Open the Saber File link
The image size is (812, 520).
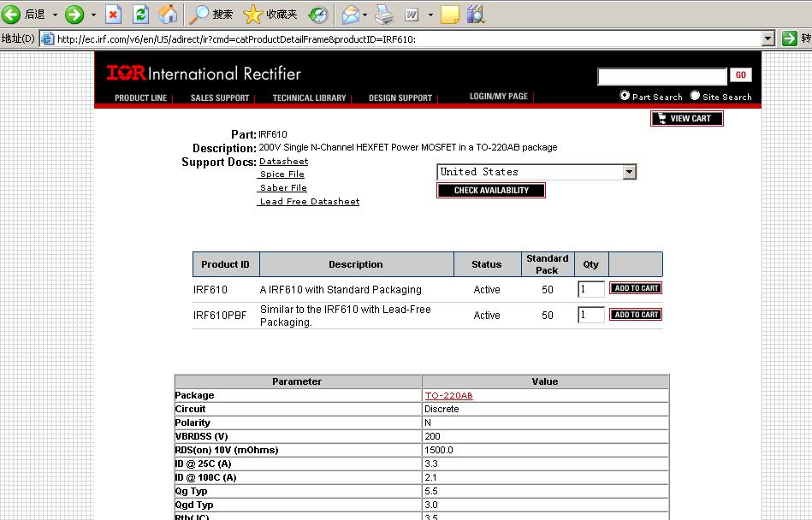pyautogui.click(x=282, y=188)
